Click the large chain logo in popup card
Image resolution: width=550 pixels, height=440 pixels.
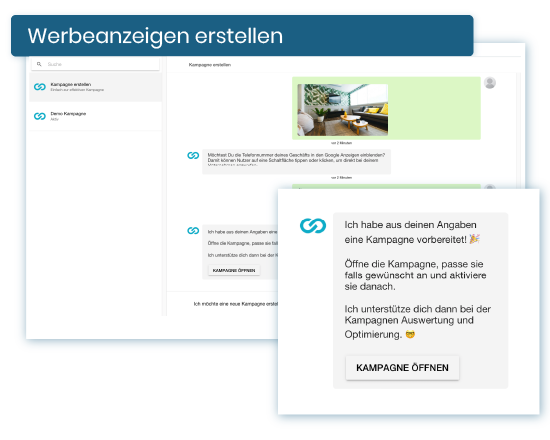coord(313,226)
